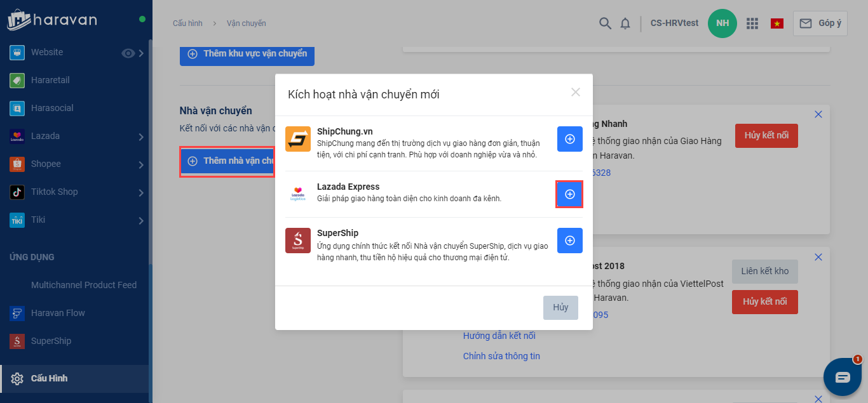Change language via Vietnam flag

point(776,23)
